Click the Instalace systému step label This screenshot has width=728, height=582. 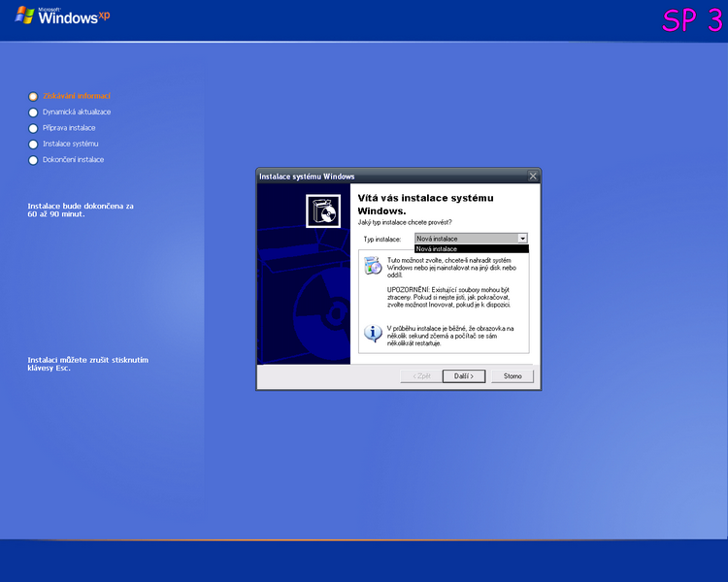coord(71,144)
